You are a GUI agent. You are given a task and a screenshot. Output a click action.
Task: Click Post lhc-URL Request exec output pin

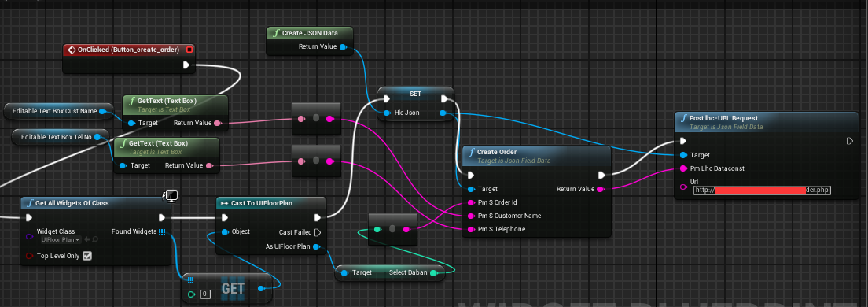850,142
